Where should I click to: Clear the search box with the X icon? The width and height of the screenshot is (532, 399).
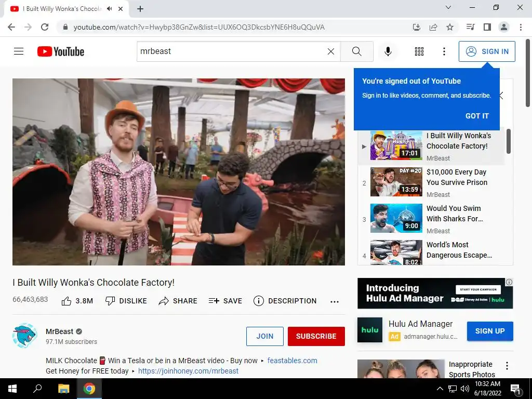[331, 51]
